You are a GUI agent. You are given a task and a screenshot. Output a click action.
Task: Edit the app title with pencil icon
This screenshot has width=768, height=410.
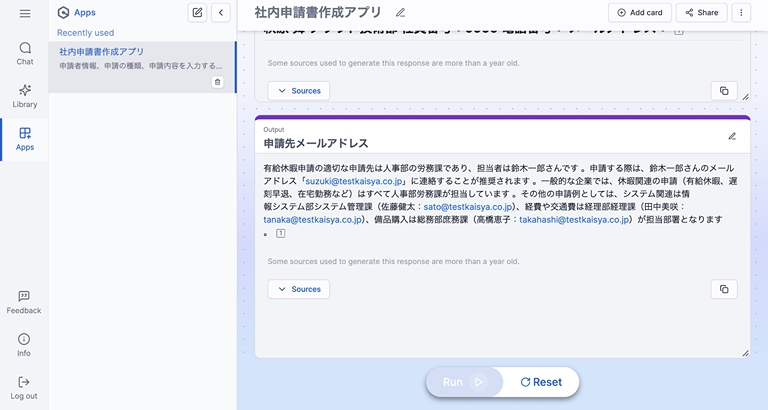pos(401,13)
